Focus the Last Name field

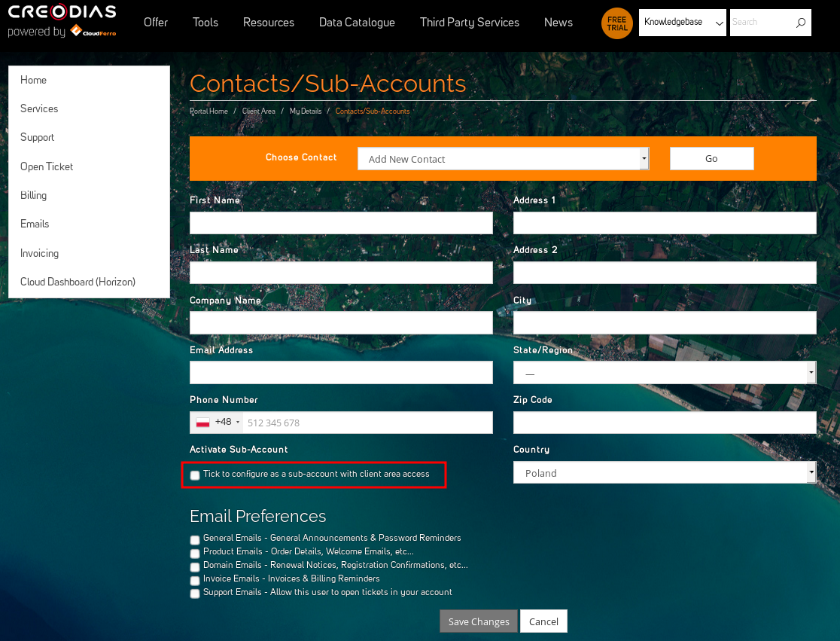tap(341, 273)
